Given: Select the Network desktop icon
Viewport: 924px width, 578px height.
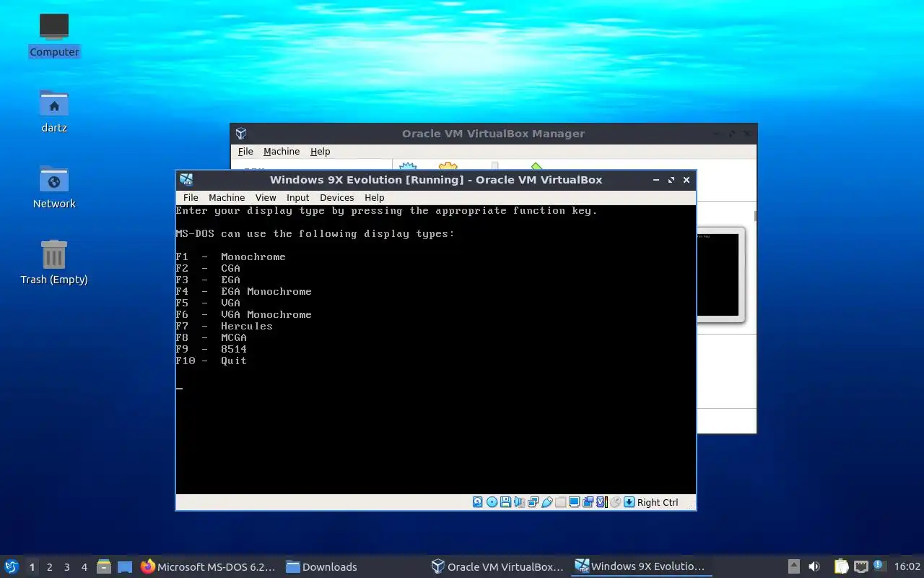Looking at the screenshot, I should pos(54,186).
